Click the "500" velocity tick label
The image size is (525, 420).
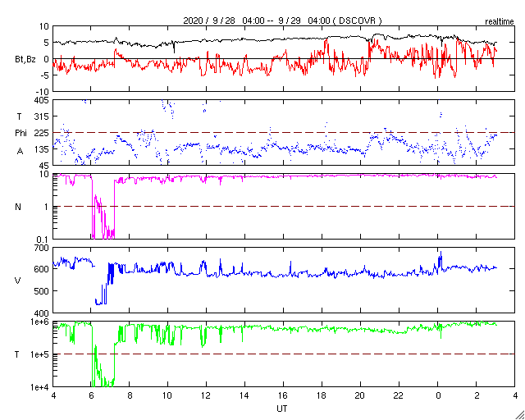(42, 291)
